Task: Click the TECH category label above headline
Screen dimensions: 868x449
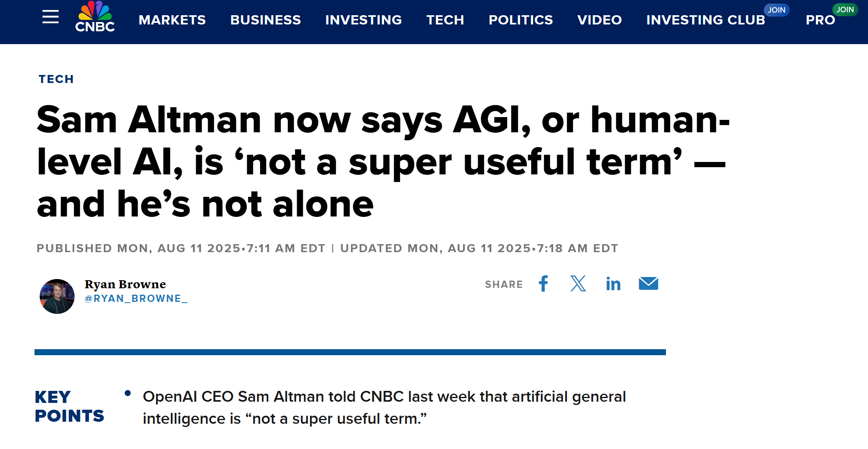Action: [56, 79]
